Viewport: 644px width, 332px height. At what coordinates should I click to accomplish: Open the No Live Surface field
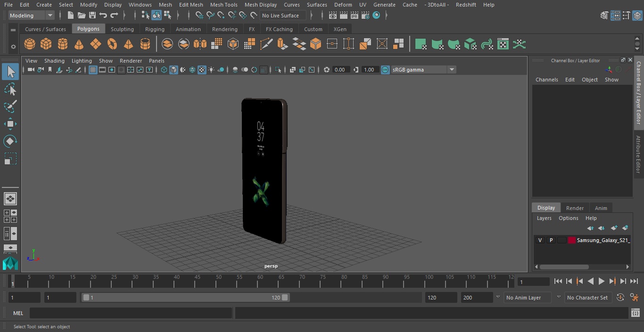pos(283,16)
